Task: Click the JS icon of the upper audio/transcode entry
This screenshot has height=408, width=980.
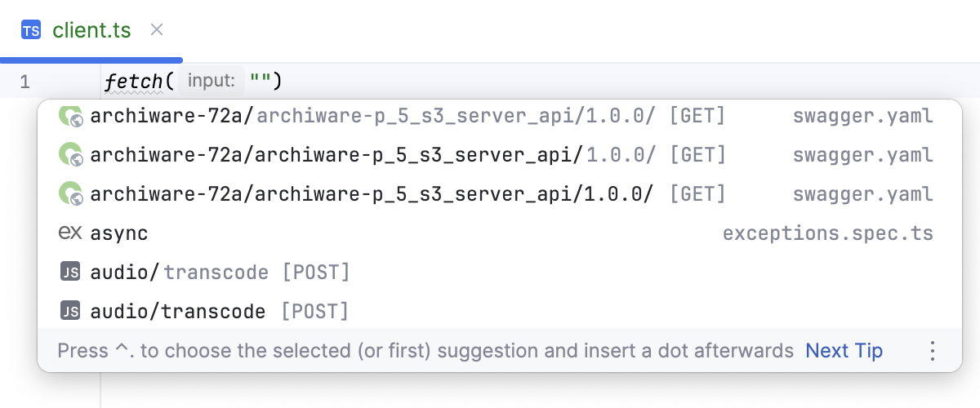Action: pyautogui.click(x=70, y=273)
